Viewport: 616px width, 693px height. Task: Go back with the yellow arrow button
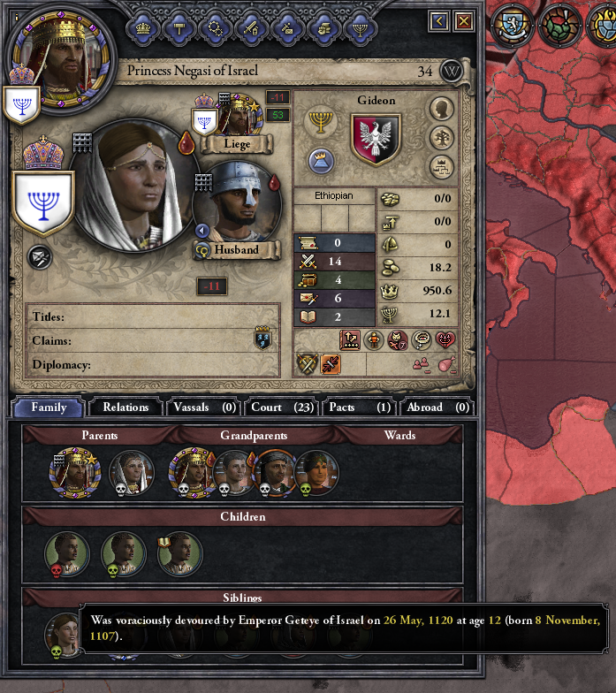439,20
